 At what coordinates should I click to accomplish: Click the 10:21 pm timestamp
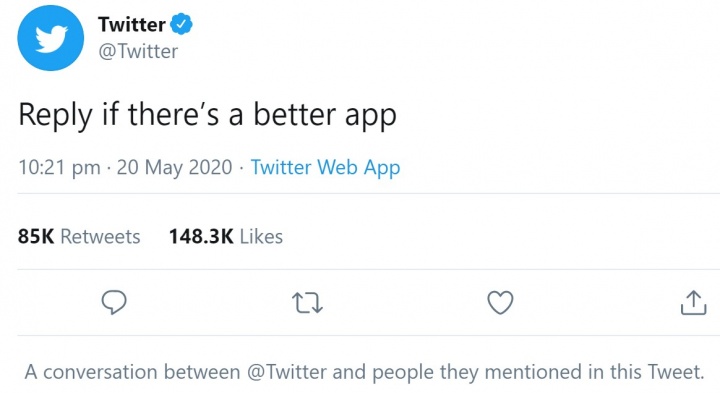[x=59, y=168]
